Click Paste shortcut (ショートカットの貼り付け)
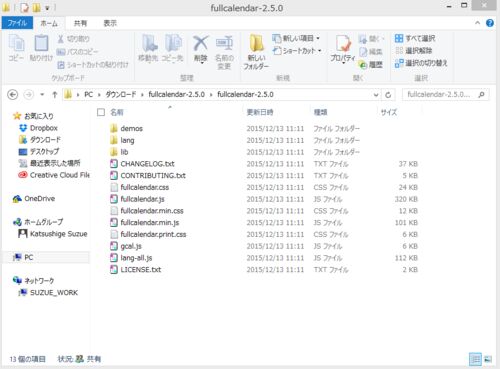This screenshot has height=369, width=500. 93,65
